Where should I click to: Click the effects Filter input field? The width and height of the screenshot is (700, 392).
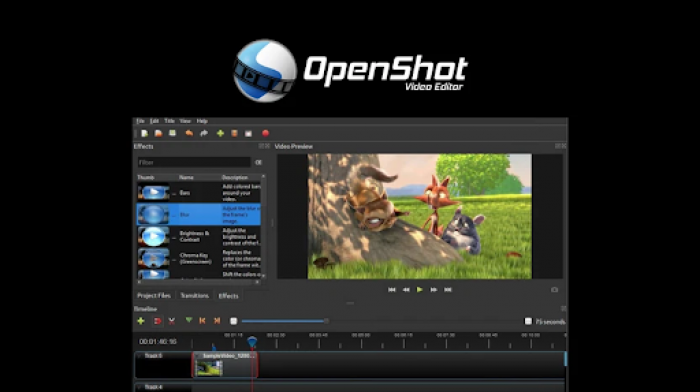click(194, 163)
